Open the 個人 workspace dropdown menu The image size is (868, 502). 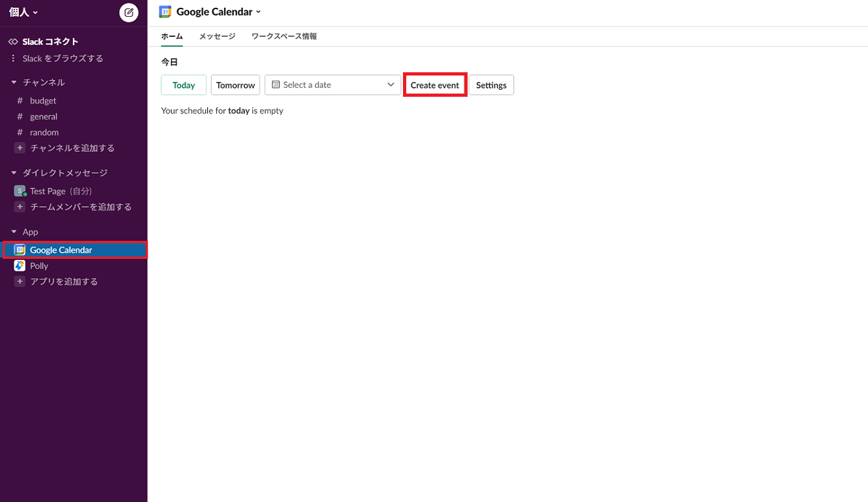23,12
